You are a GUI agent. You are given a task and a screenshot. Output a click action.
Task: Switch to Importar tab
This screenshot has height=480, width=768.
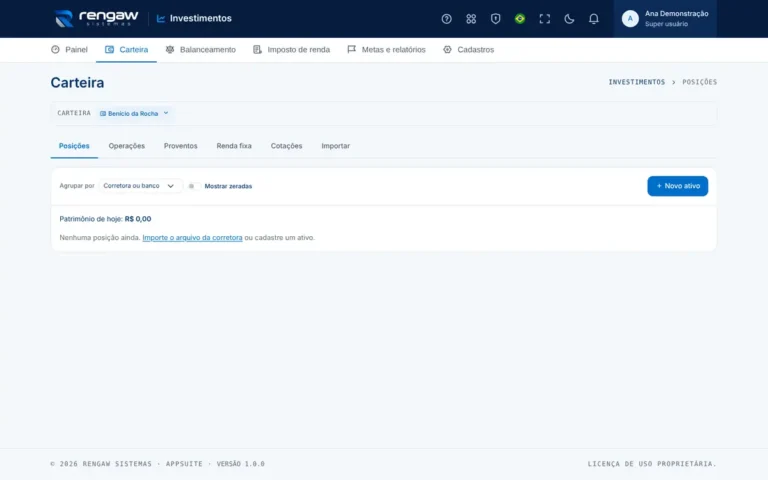[x=336, y=146]
